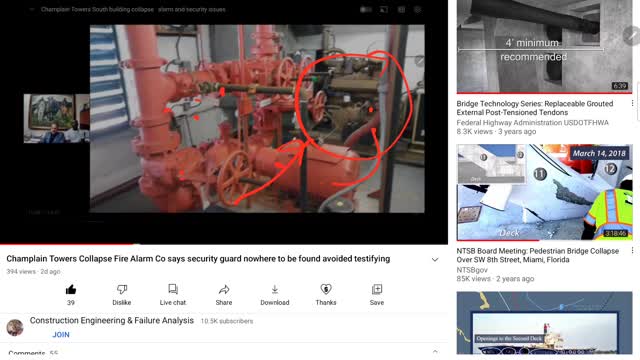Open options menu for Bridge Technology Series video
Image resolution: width=640 pixels, height=360 pixels.
(632, 103)
